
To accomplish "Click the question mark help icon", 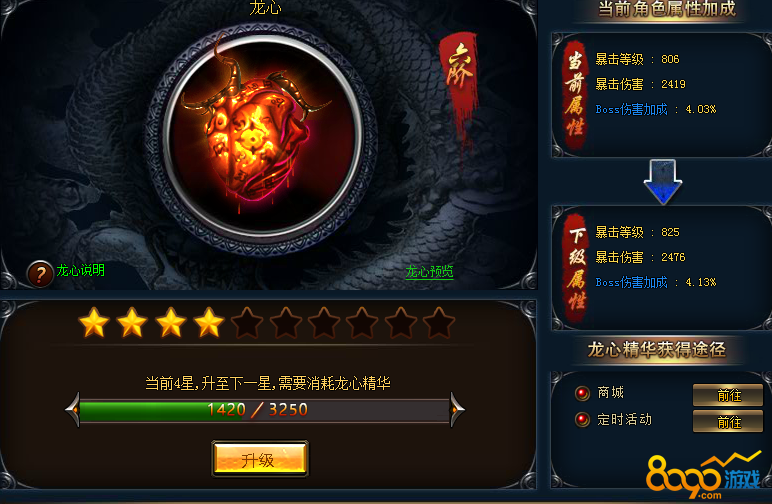I will [x=40, y=274].
